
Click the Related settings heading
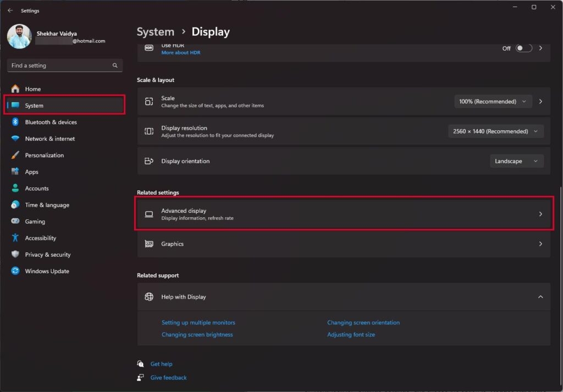158,192
